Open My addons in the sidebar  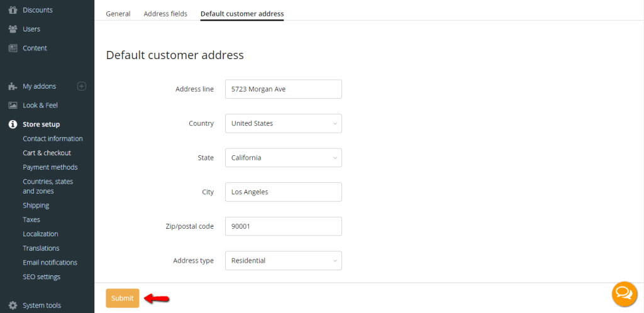pyautogui.click(x=40, y=86)
